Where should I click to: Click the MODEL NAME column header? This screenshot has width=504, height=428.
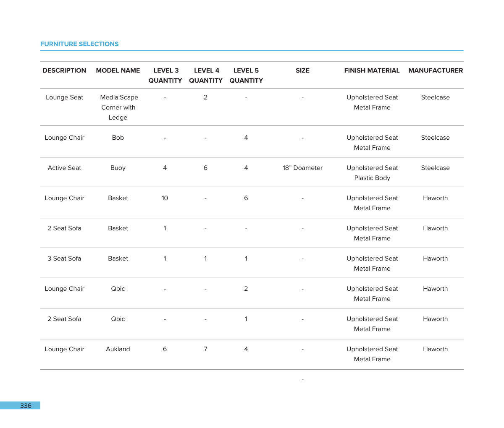click(x=118, y=70)
